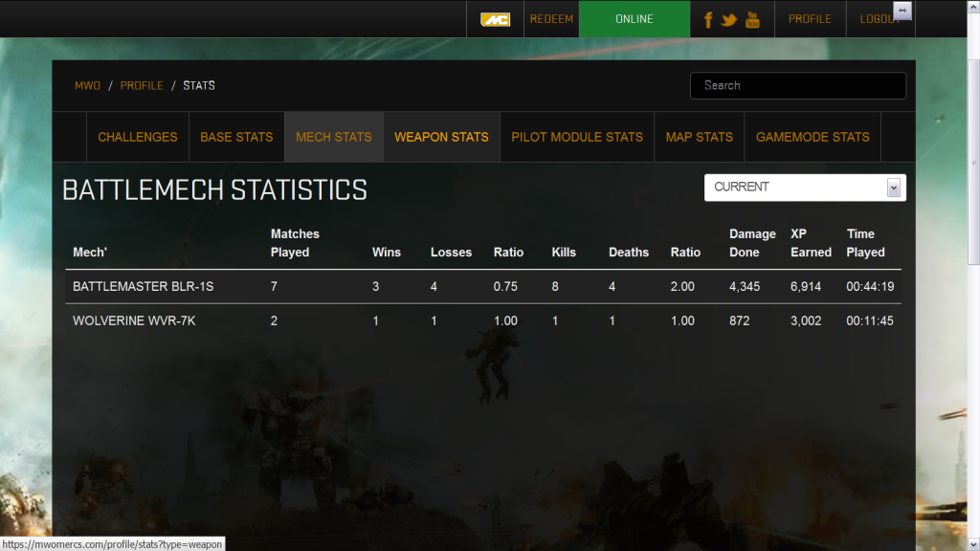Click the Mech' column header
Image resolution: width=980 pixels, height=551 pixels.
(90, 253)
